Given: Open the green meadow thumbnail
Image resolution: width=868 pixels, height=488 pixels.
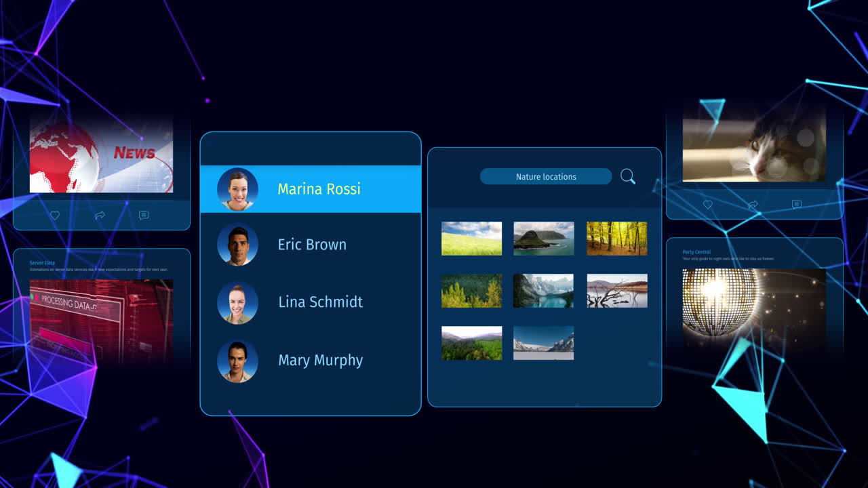Looking at the screenshot, I should tap(471, 239).
